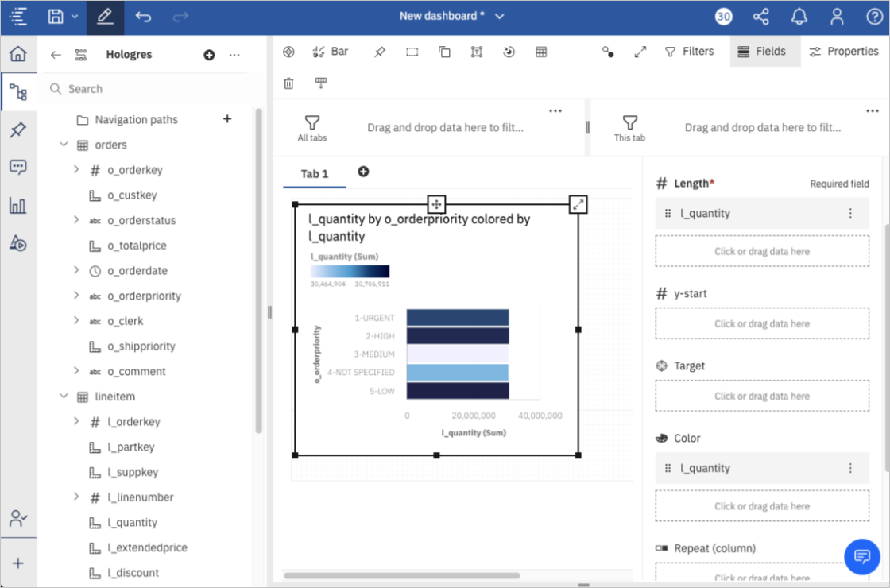Click the y-start data drop zone
Screen dimensions: 890x588
coord(762,323)
